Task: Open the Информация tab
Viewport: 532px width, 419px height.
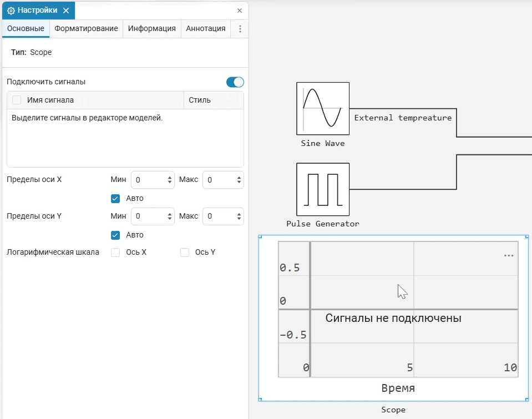Action: click(151, 28)
